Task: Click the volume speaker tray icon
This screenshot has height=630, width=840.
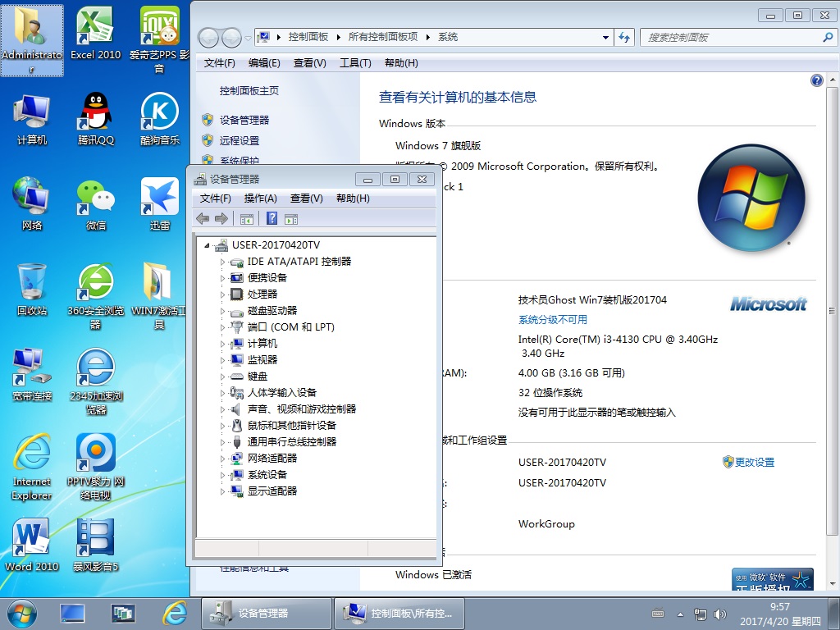Action: (x=720, y=614)
